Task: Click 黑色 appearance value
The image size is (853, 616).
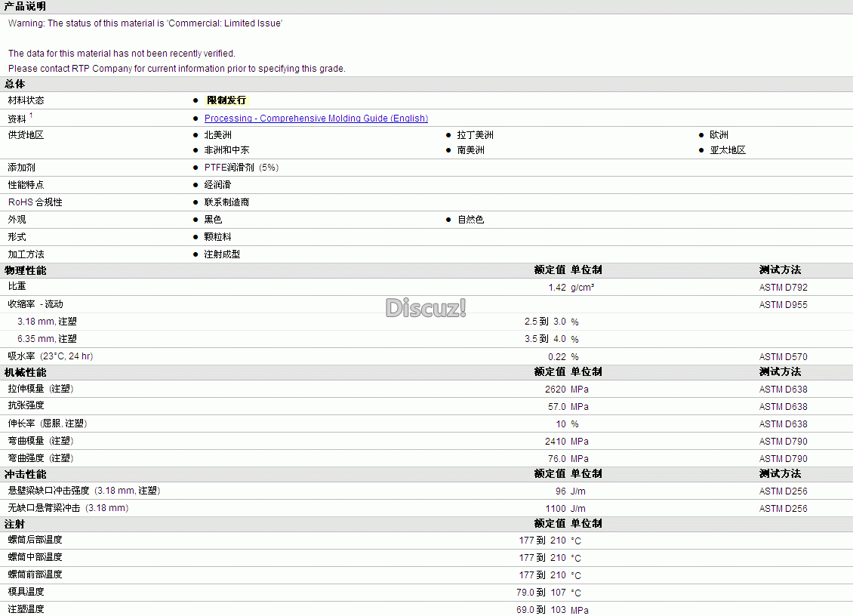Action: pyautogui.click(x=213, y=220)
